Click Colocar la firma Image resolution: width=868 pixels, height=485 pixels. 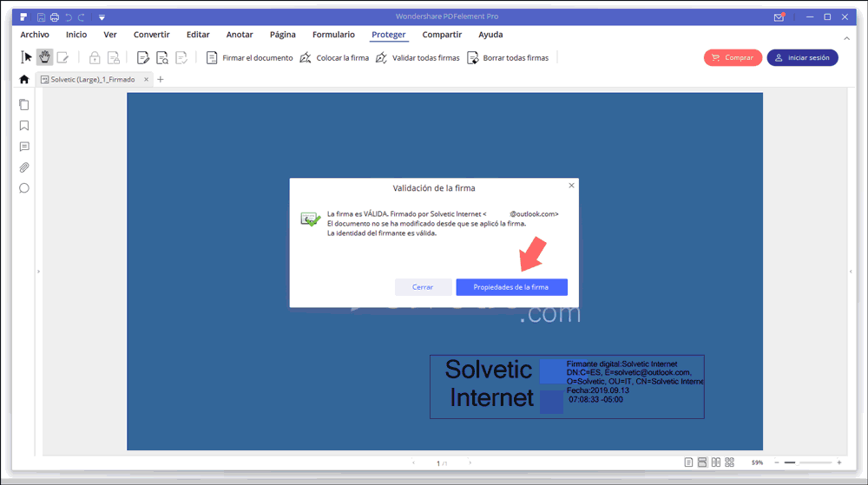click(334, 57)
